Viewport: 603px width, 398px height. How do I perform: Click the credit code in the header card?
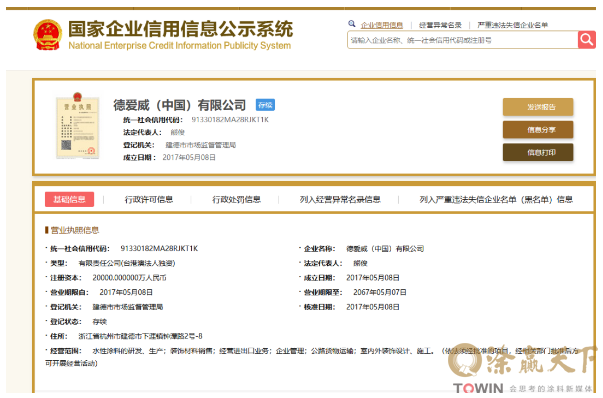tap(230, 120)
